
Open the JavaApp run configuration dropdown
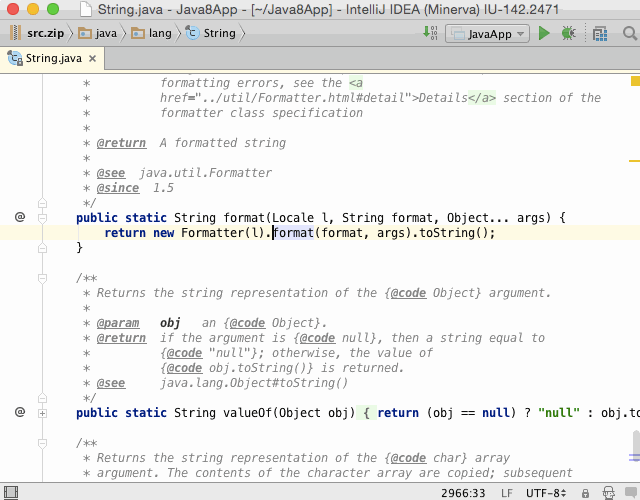click(x=486, y=33)
